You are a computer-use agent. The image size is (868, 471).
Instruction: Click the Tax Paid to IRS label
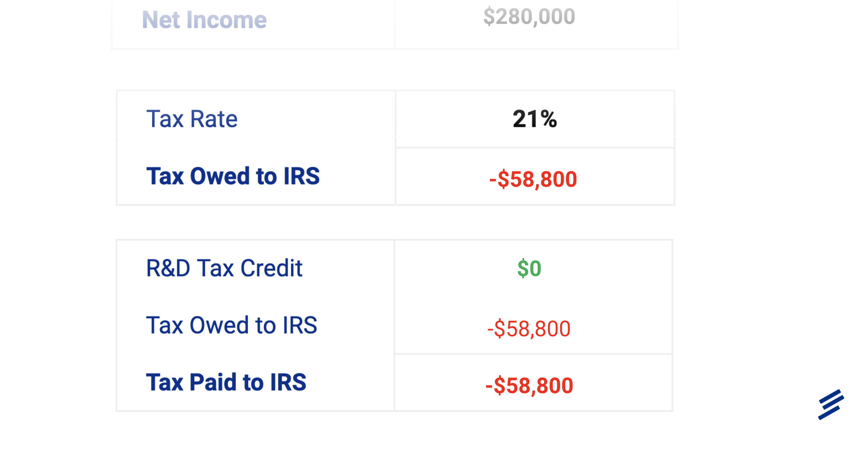[226, 382]
